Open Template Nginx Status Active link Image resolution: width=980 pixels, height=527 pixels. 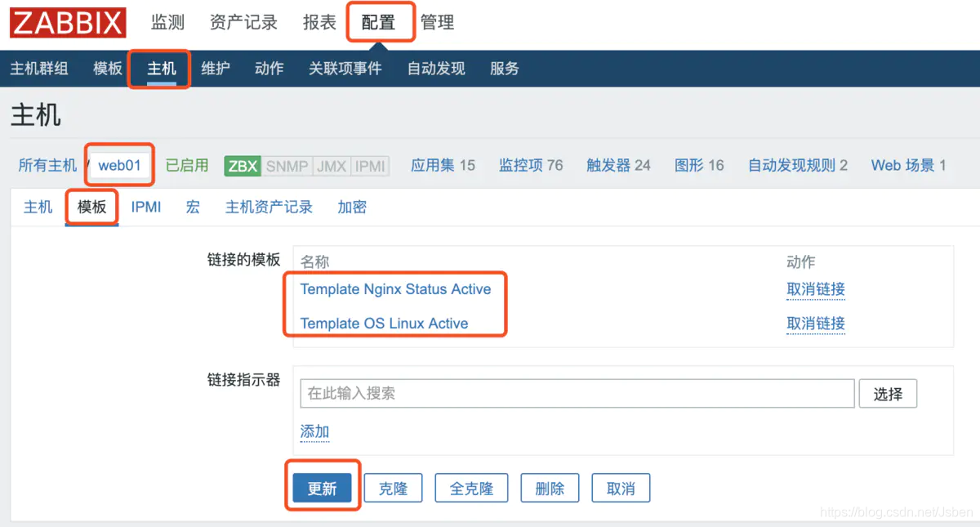tap(396, 289)
